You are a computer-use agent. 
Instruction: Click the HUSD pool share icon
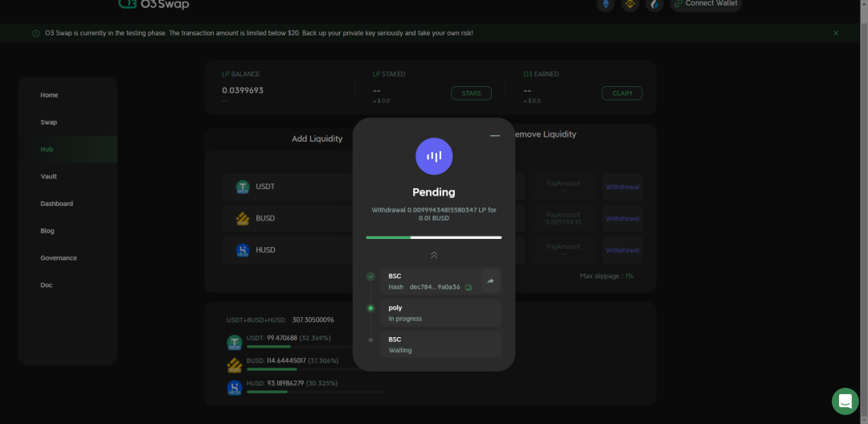coord(235,388)
